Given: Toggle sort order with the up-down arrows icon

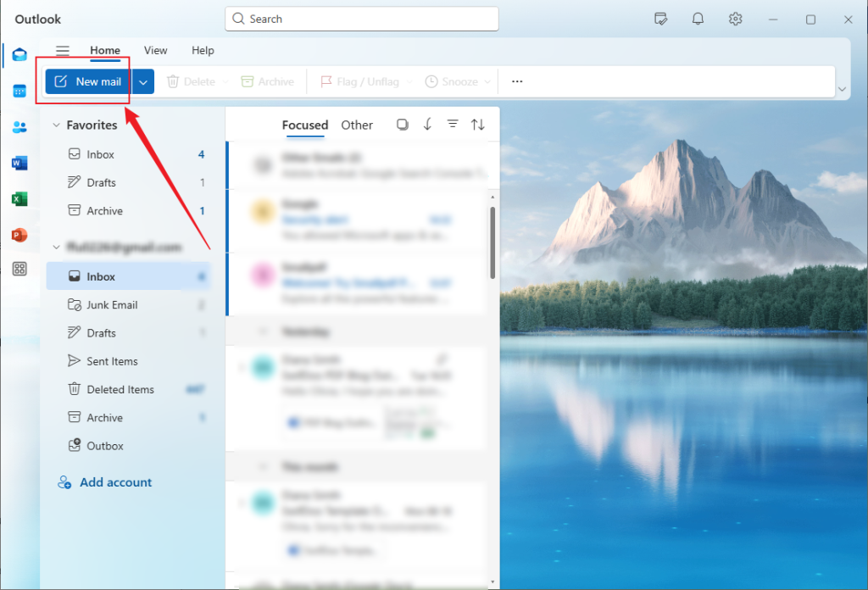Looking at the screenshot, I should [478, 124].
